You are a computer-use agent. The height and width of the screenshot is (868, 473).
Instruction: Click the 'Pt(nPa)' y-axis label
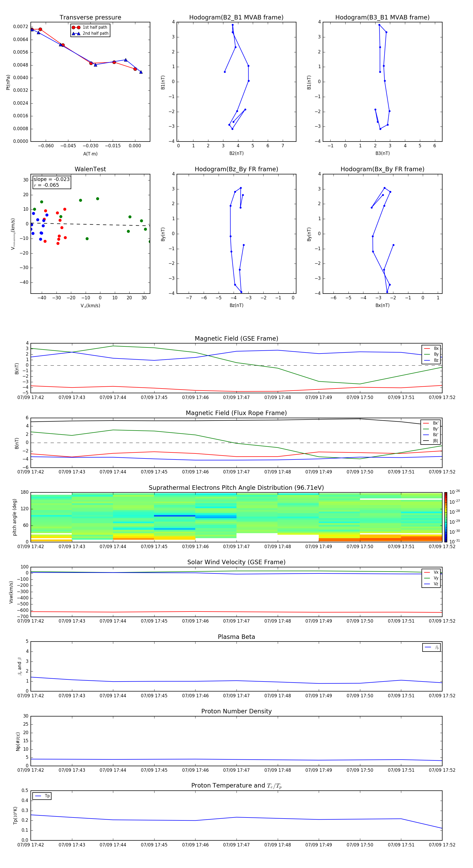(8, 82)
